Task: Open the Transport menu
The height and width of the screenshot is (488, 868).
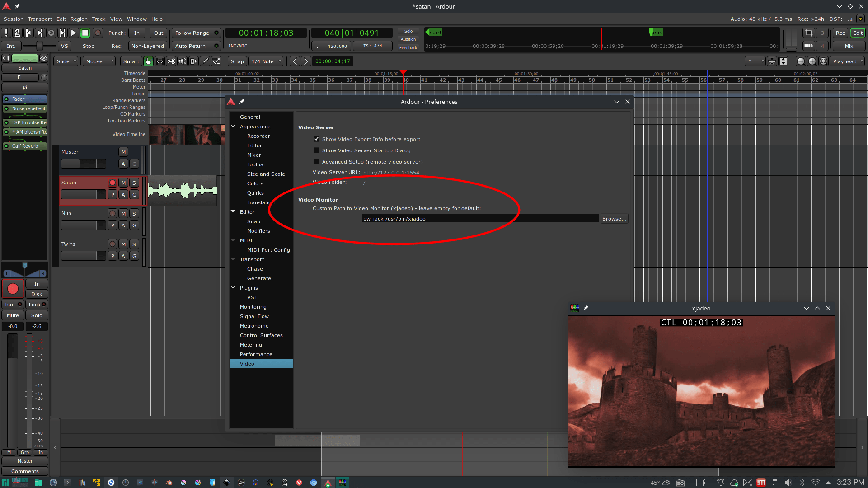Action: (x=40, y=19)
